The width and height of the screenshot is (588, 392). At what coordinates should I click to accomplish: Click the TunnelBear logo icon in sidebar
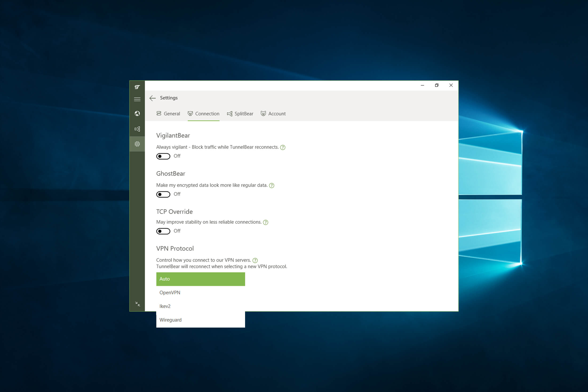click(x=137, y=87)
